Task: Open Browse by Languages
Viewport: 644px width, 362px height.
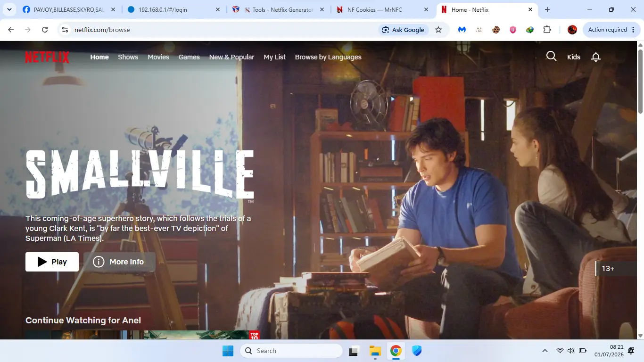Action: 328,57
